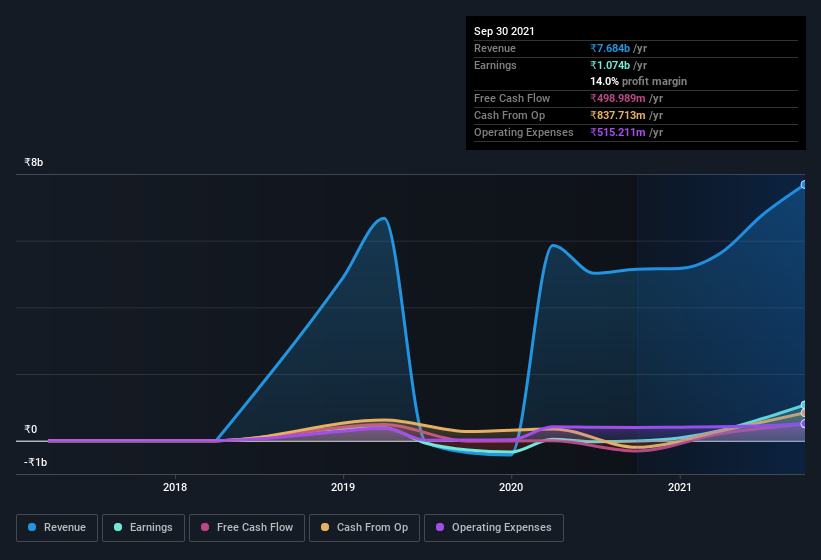
Task: Toggle the Cash From Op legend series
Action: click(x=364, y=528)
